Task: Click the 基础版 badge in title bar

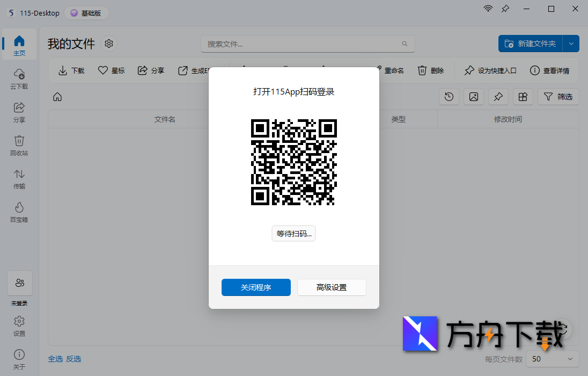Action: click(86, 12)
